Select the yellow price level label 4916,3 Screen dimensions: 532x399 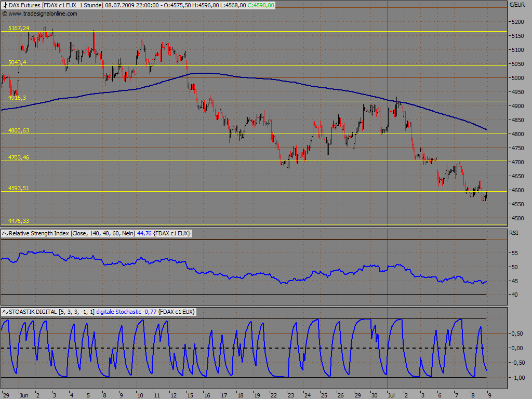click(17, 98)
